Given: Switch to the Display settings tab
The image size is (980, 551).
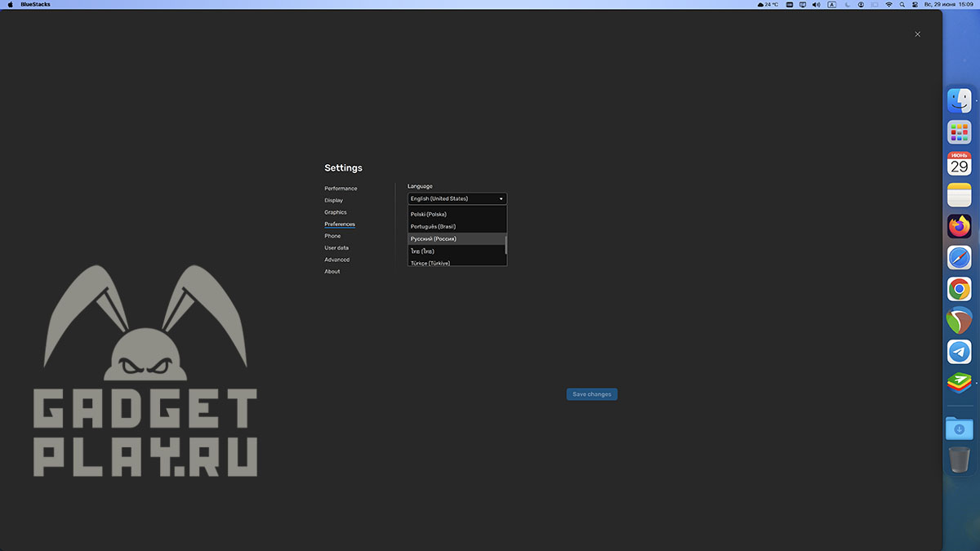Looking at the screenshot, I should click(333, 200).
